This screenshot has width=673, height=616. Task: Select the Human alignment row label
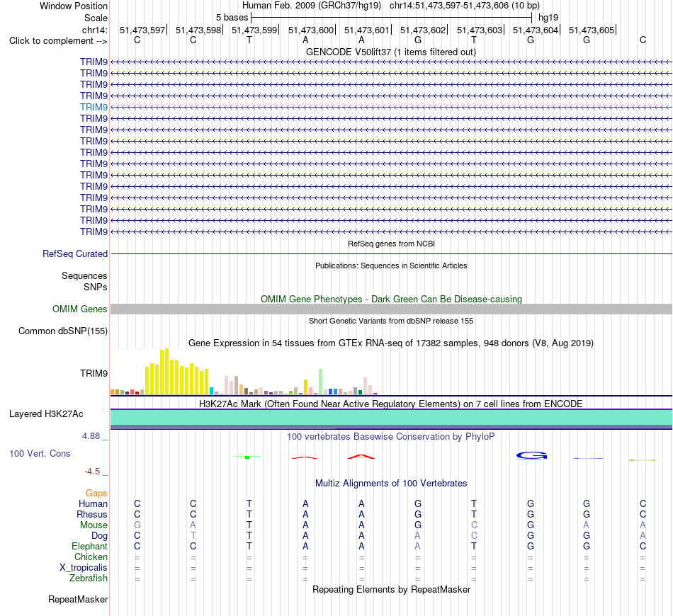point(93,503)
